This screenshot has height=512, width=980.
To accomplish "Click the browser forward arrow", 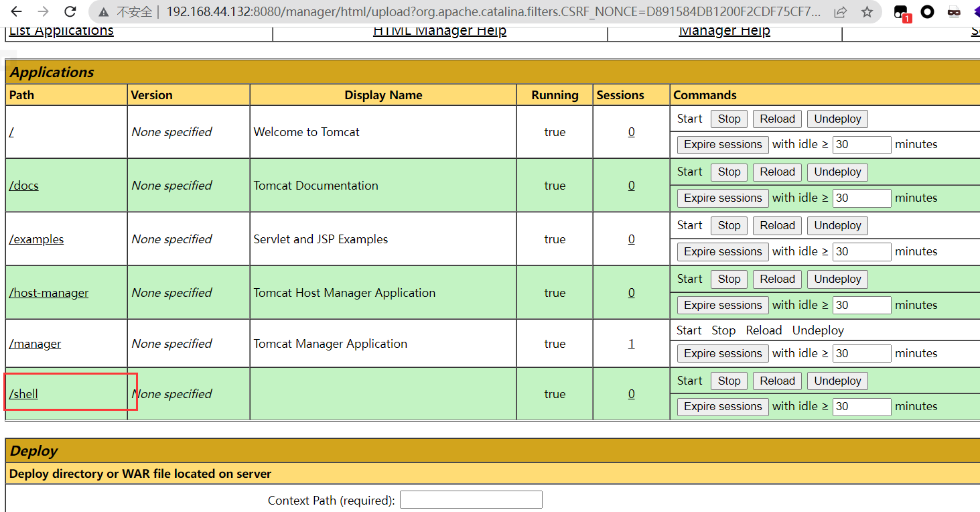I will [x=44, y=11].
